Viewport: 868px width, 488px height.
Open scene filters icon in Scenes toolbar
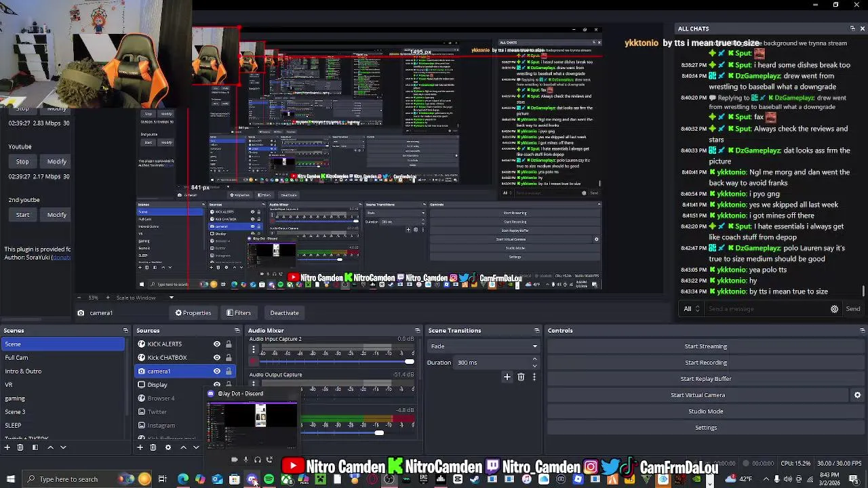(35, 447)
